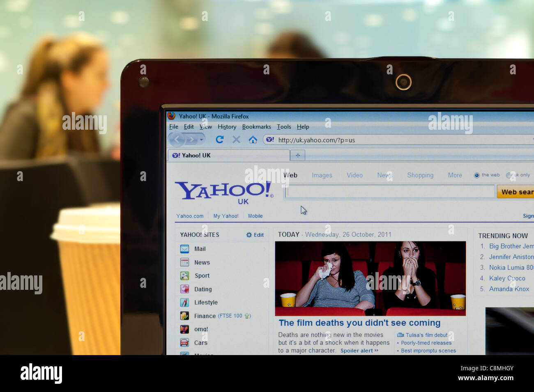Open Best impromptu scenes link
The height and width of the screenshot is (392, 534).
(x=428, y=351)
